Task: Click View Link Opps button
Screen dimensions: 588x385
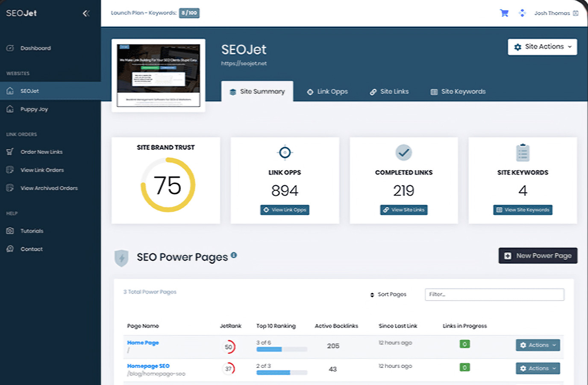Action: (285, 210)
